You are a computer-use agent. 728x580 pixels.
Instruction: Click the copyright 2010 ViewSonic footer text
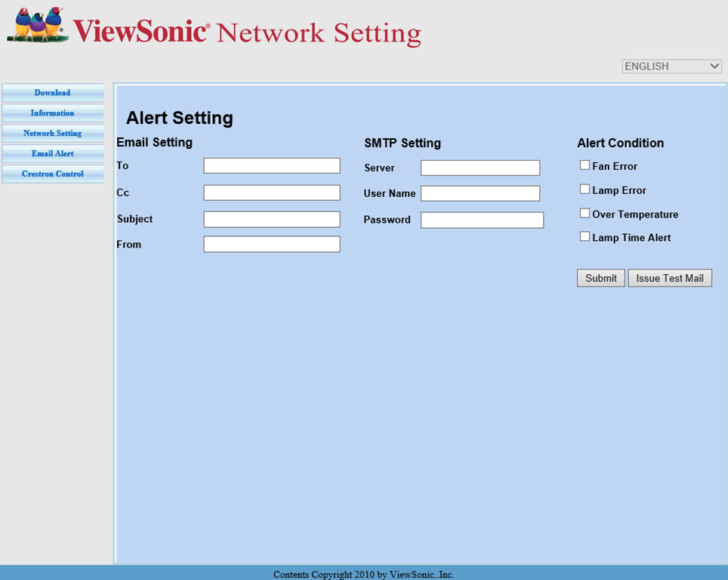(x=363, y=575)
